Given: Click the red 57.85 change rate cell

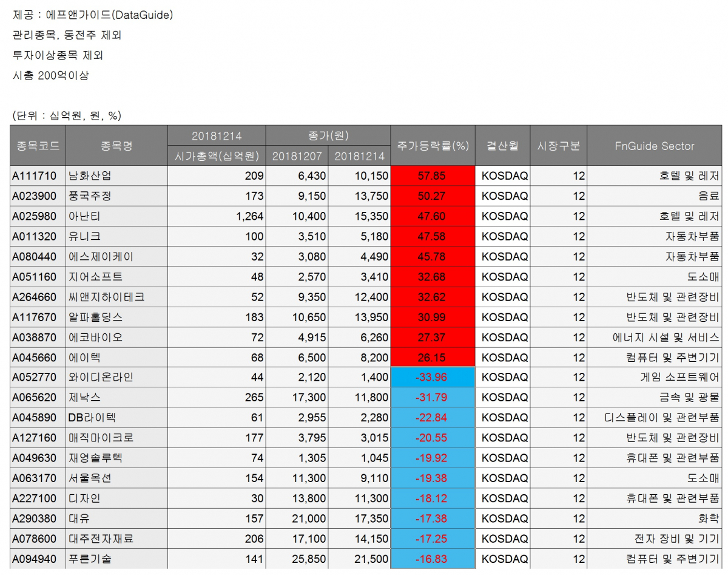Looking at the screenshot, I should [x=433, y=175].
